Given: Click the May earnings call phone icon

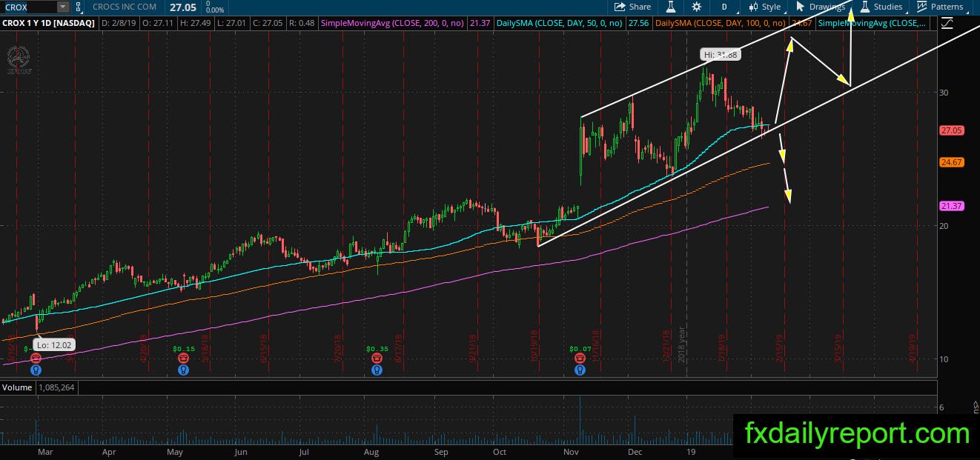Looking at the screenshot, I should 183,358.
